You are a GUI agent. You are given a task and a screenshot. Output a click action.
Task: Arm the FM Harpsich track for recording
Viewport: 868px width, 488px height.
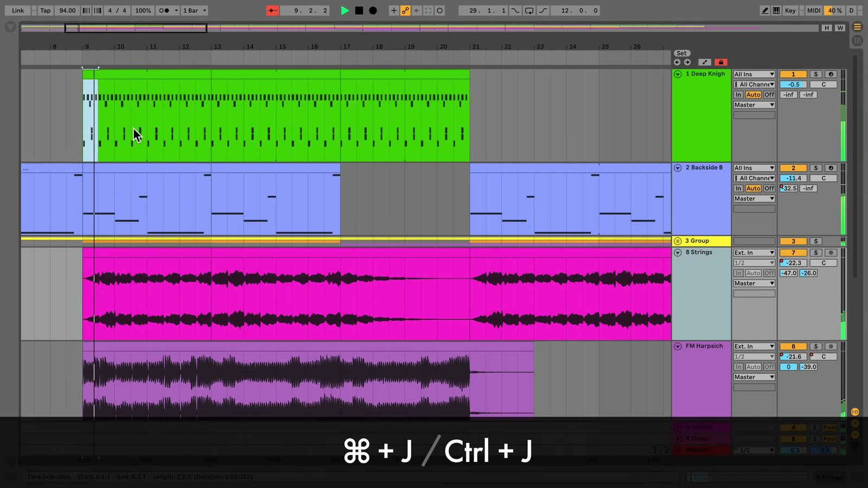(831, 346)
